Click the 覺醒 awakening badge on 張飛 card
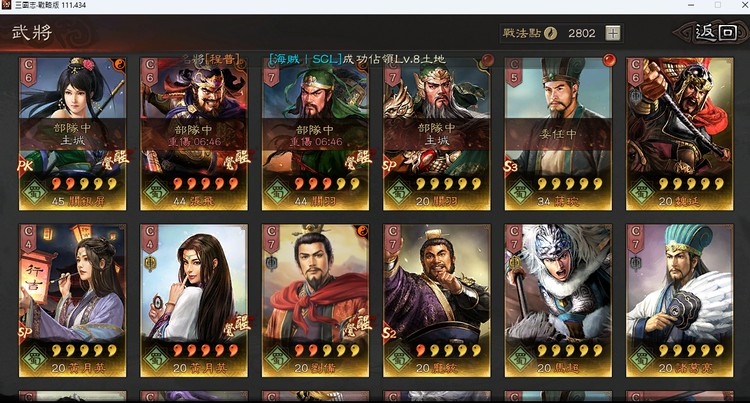 click(x=237, y=161)
